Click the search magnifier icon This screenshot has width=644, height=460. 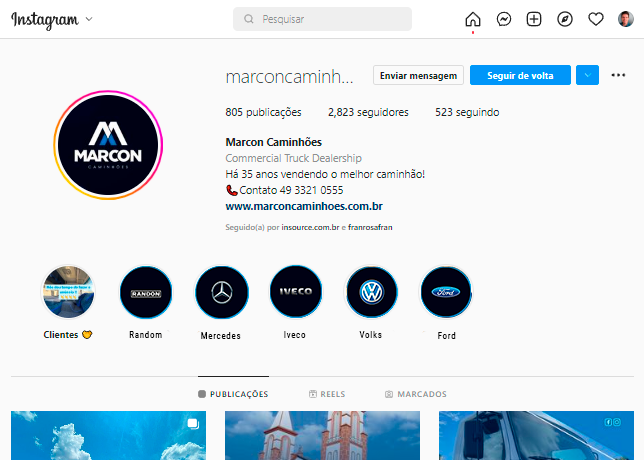coord(248,19)
